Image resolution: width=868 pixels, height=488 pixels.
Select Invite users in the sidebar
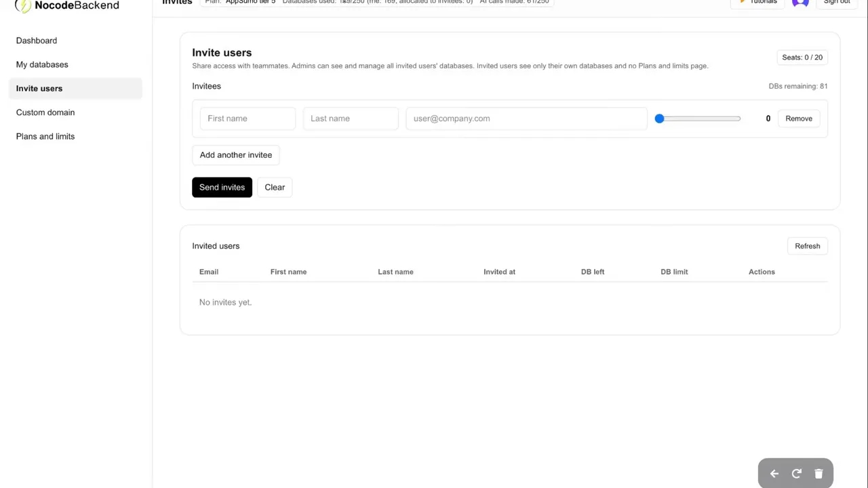click(39, 88)
